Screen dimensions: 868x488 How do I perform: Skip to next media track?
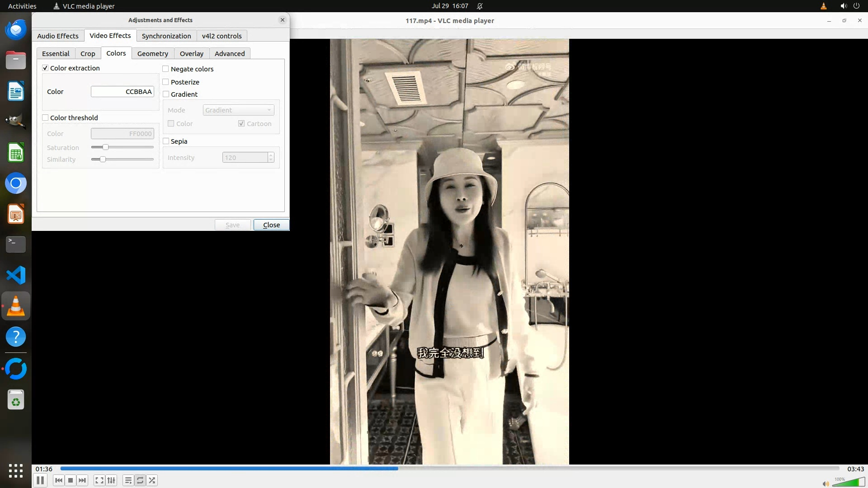point(82,480)
